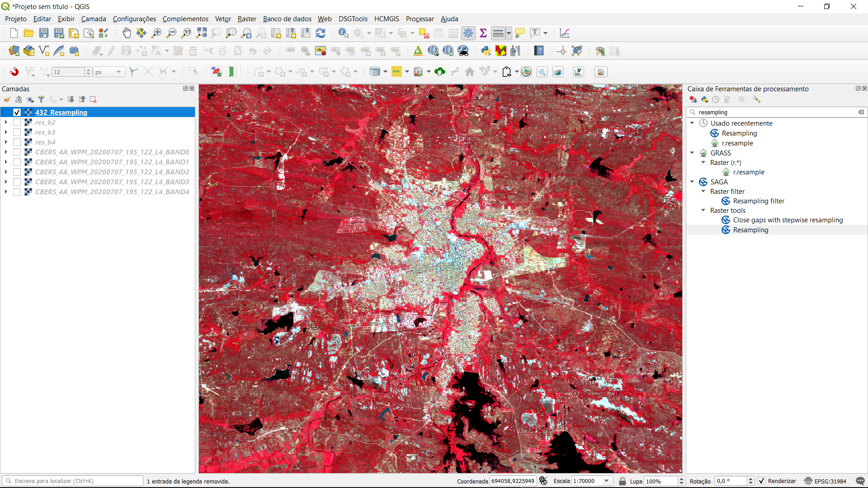This screenshot has width=868, height=488.
Task: Toggle the Renderizar checkbox
Action: pos(762,481)
